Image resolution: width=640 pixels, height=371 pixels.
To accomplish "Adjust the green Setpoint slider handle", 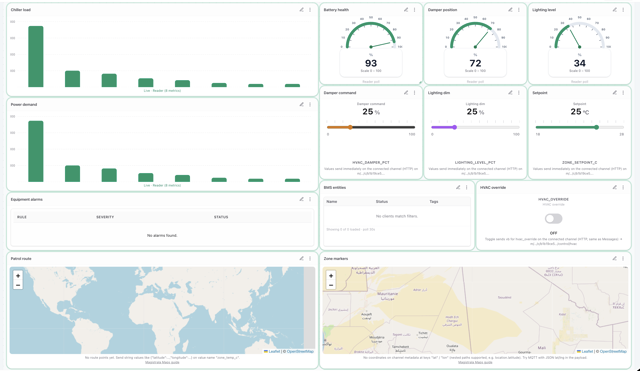I will coord(596,127).
